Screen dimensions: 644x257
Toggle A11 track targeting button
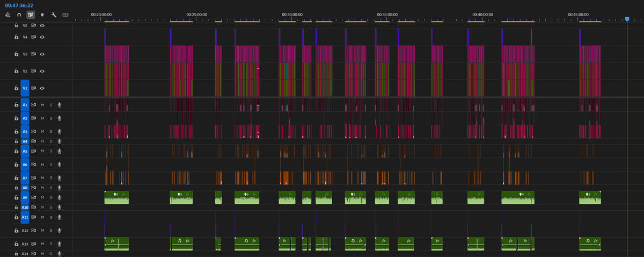25,217
